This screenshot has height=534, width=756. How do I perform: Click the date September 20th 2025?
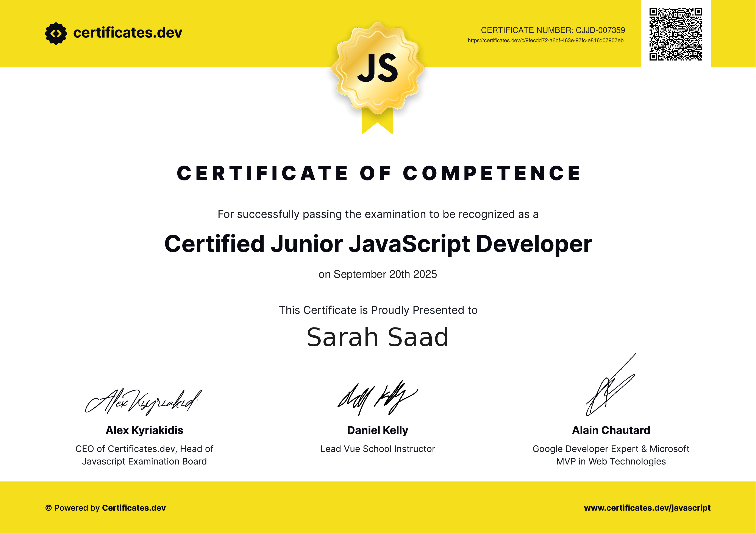coord(378,274)
